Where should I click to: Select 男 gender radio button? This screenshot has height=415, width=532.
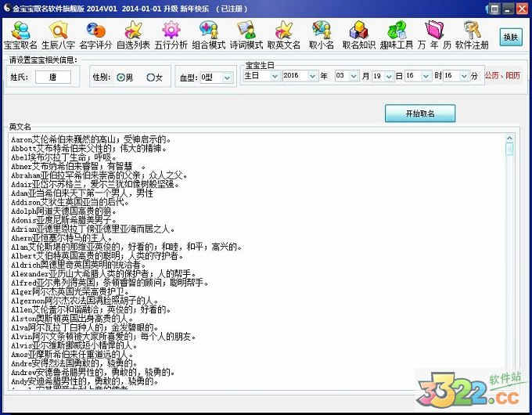coord(125,78)
